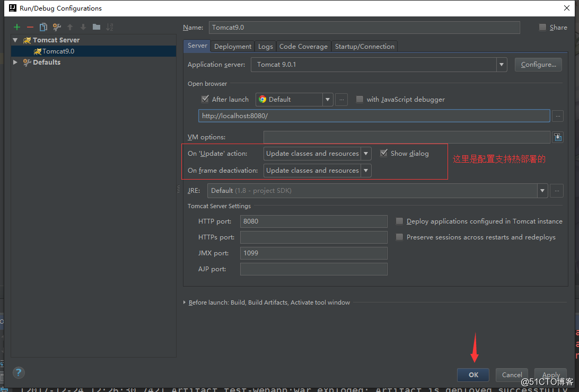Click Apply button
The height and width of the screenshot is (392, 579).
(x=550, y=375)
